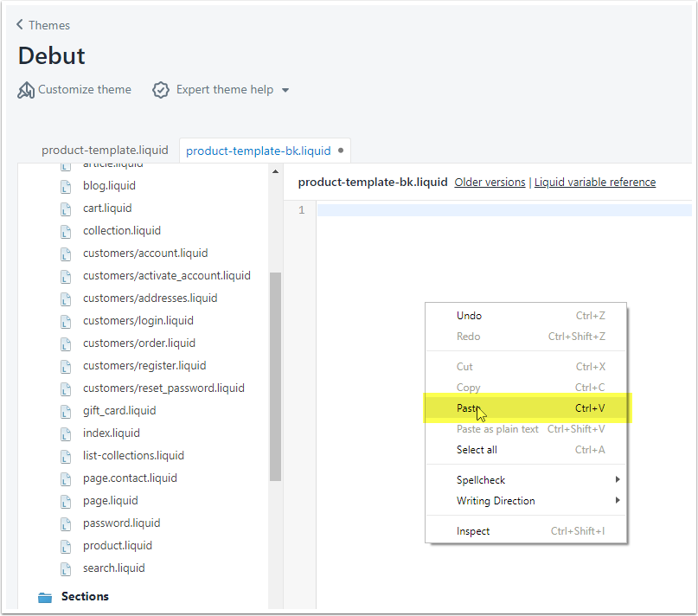The image size is (698, 616).
Task: Click file icon beside customers/account.liquid
Action: pos(66,253)
